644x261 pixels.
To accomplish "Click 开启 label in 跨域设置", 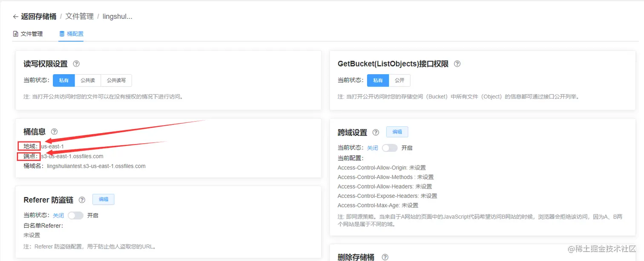I will pyautogui.click(x=407, y=148).
